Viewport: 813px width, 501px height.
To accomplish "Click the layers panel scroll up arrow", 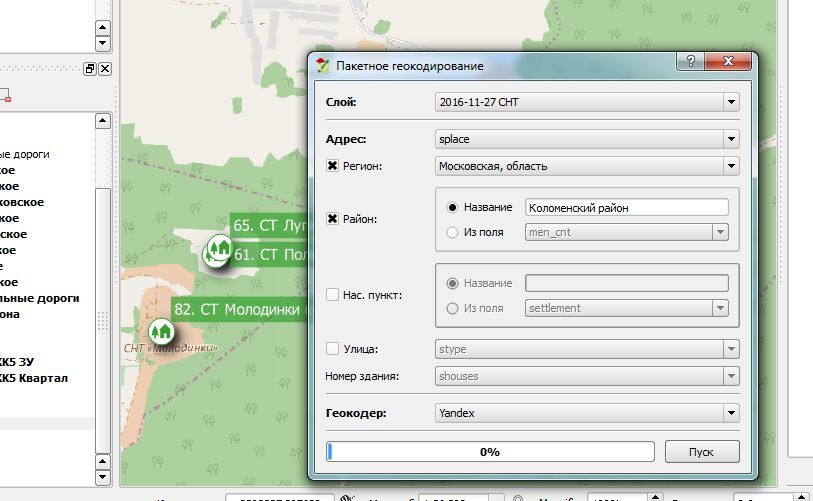I will 103,121.
